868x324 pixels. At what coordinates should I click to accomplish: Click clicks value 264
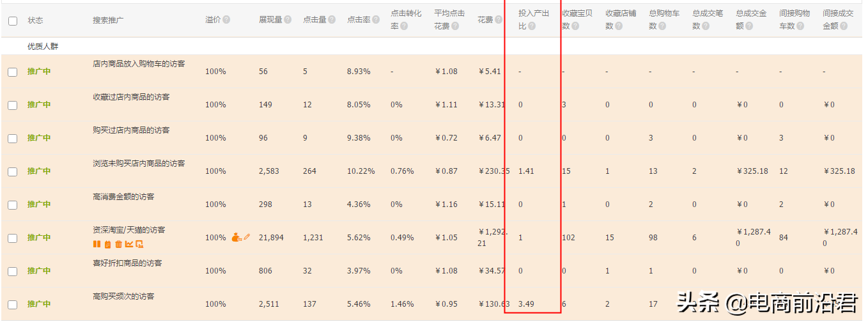pos(309,171)
